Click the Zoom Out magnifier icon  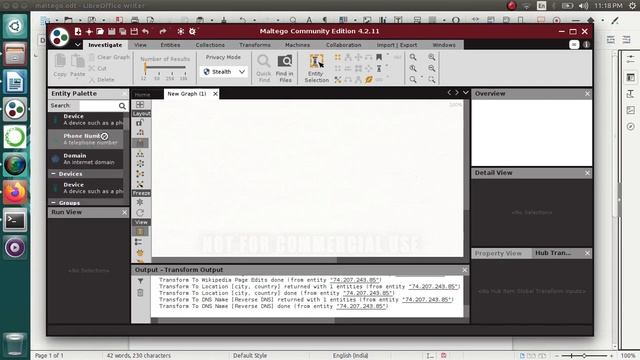click(432, 68)
